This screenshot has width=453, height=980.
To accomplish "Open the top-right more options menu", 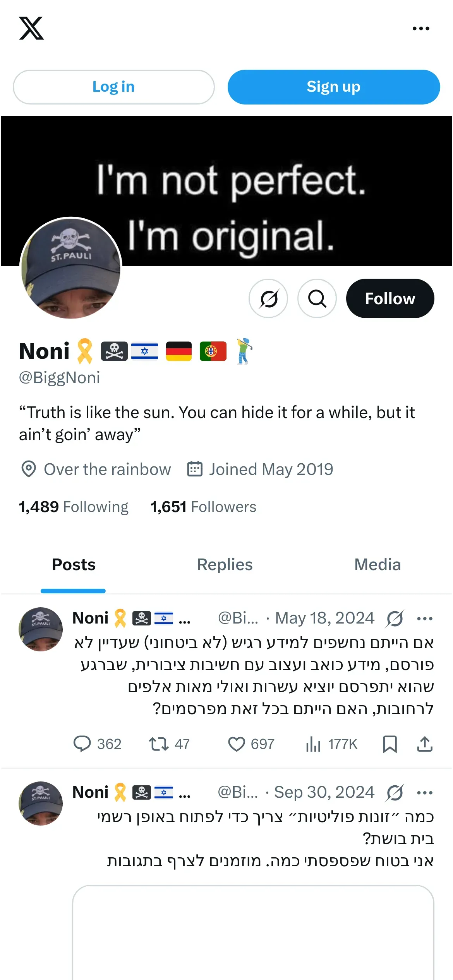I will (x=421, y=29).
